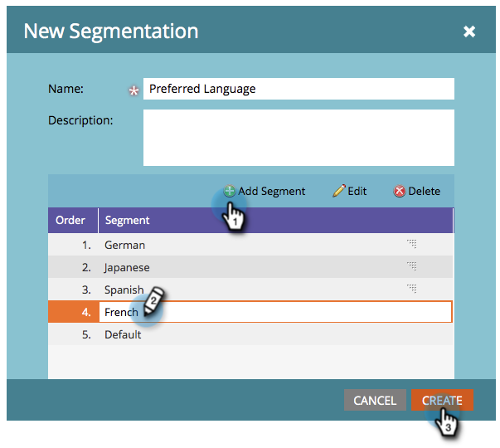Close the New Segmentation dialog
This screenshot has height=448, width=500.
469,32
